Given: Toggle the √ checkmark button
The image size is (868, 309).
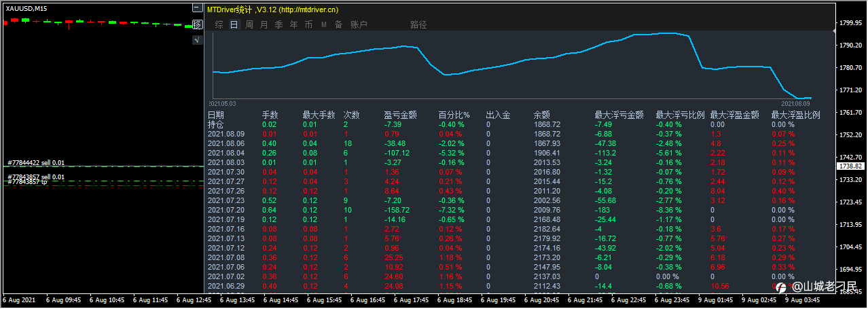Looking at the screenshot, I should coord(197,40).
